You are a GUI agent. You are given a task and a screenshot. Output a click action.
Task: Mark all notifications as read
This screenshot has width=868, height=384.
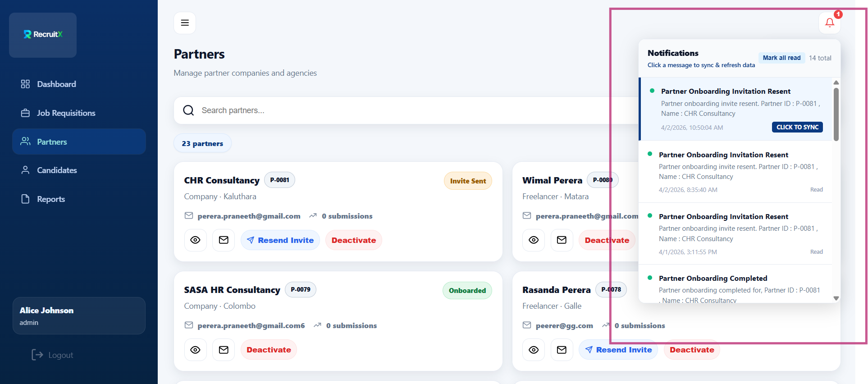point(781,58)
